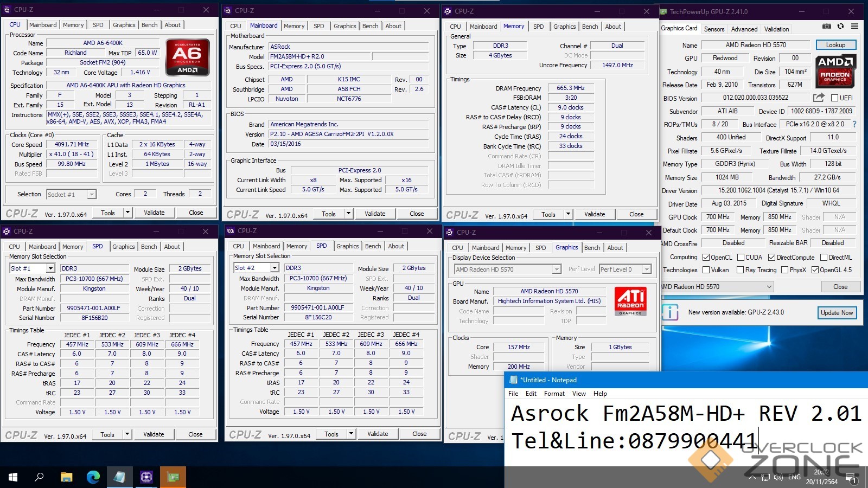Open Microsoft Edge from the taskbar
The width and height of the screenshot is (868, 488).
pyautogui.click(x=93, y=477)
